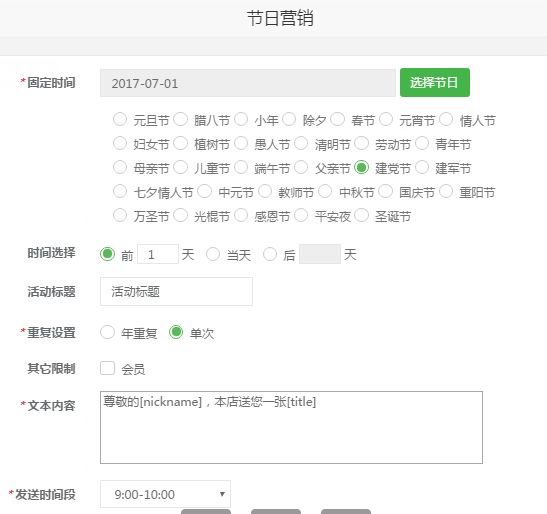
Task: Select the 年重复 repeat option
Action: [107, 332]
